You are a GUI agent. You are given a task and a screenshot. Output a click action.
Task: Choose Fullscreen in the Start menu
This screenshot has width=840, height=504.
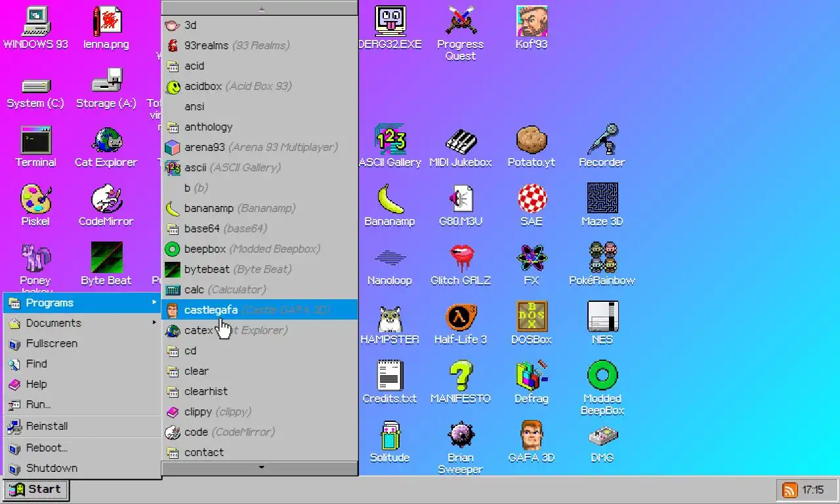click(x=82, y=343)
